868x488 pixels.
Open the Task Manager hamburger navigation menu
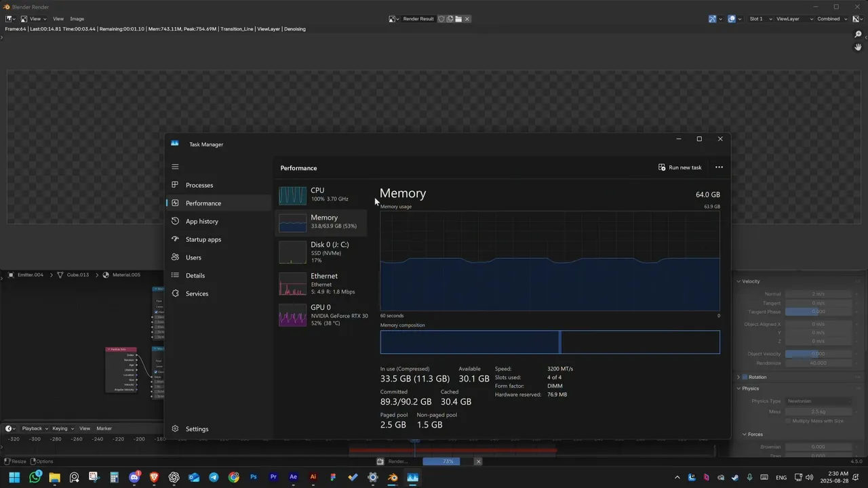175,167
